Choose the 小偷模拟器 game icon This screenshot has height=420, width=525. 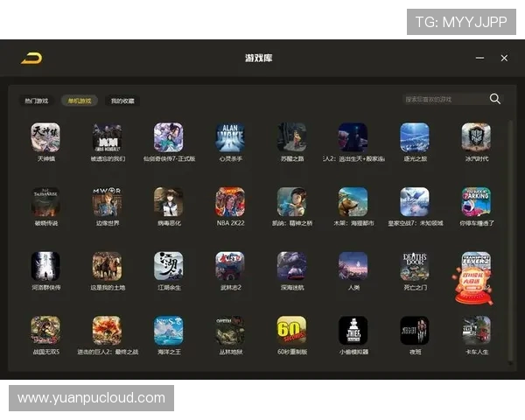point(353,331)
